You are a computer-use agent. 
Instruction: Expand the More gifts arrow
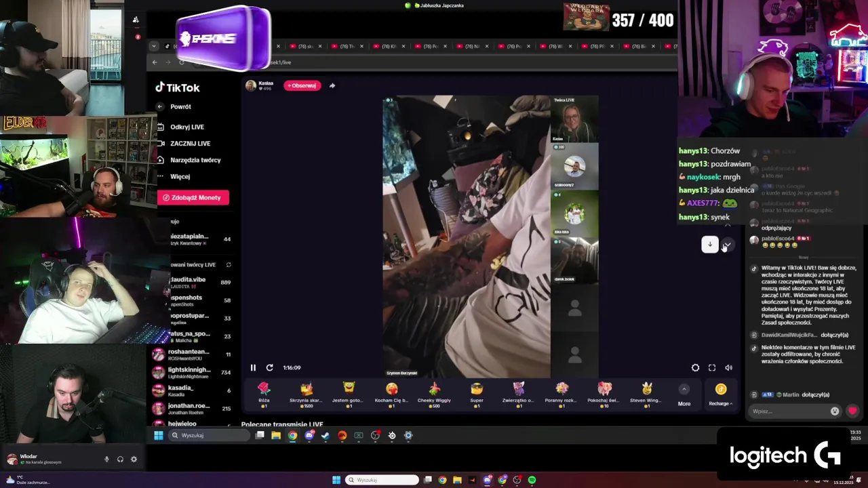pyautogui.click(x=684, y=389)
